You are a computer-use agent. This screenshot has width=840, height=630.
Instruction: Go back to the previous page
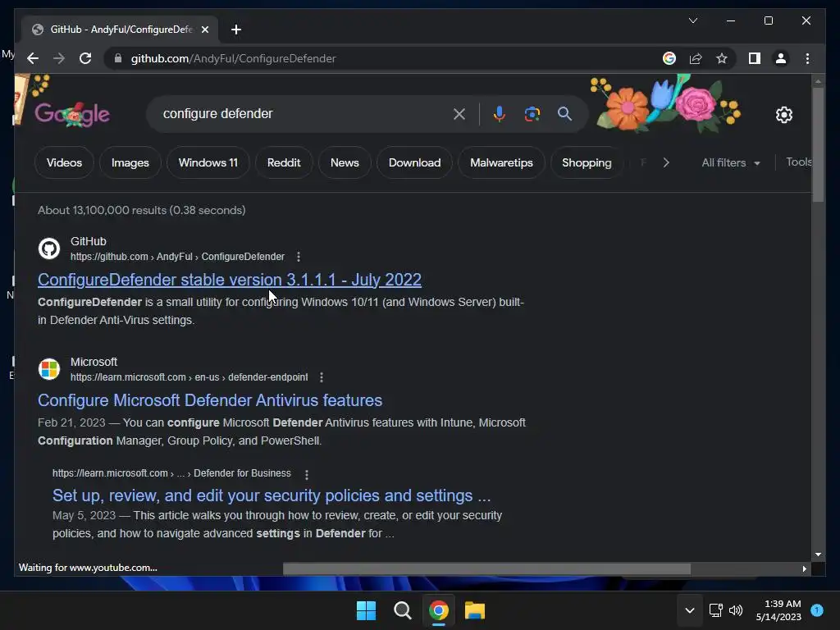(33, 58)
